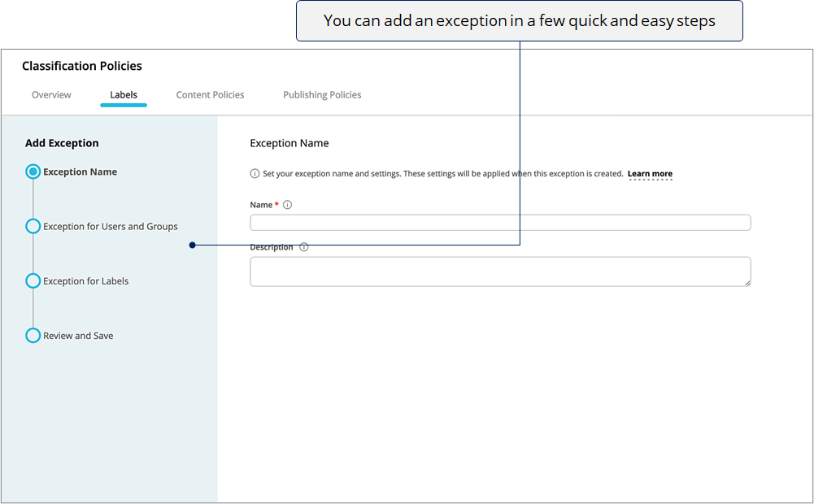814x504 pixels.
Task: Click the Description box resize handle
Action: point(747,283)
